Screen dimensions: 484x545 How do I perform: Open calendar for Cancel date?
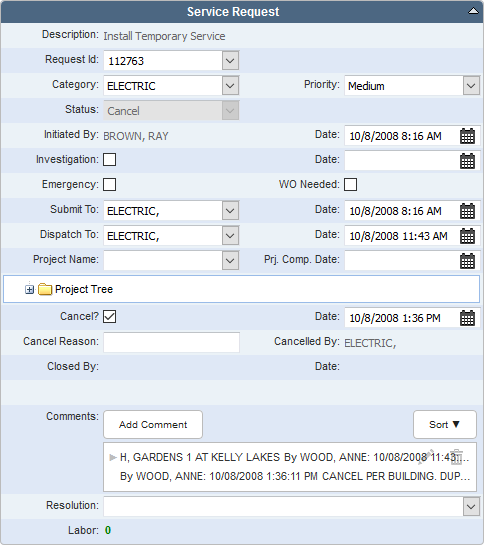[x=467, y=318]
